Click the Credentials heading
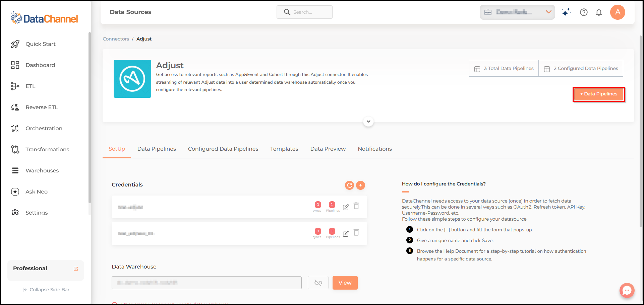 (127, 185)
